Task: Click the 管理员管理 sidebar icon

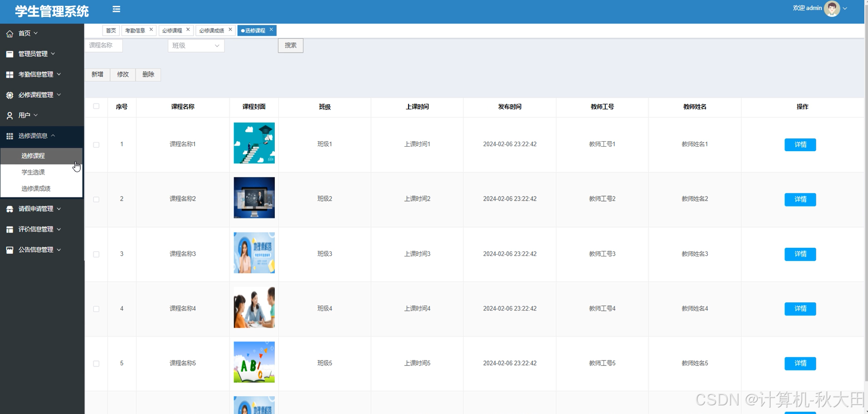Action: click(x=10, y=54)
